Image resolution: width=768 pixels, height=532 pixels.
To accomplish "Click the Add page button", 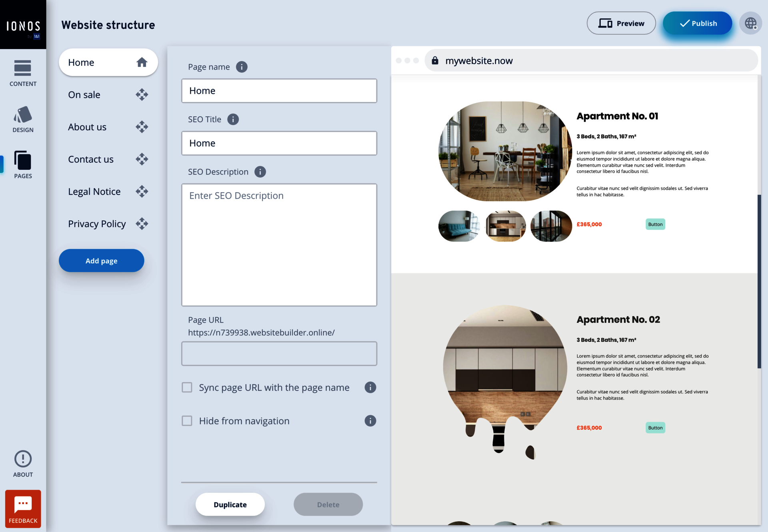I will pyautogui.click(x=101, y=261).
